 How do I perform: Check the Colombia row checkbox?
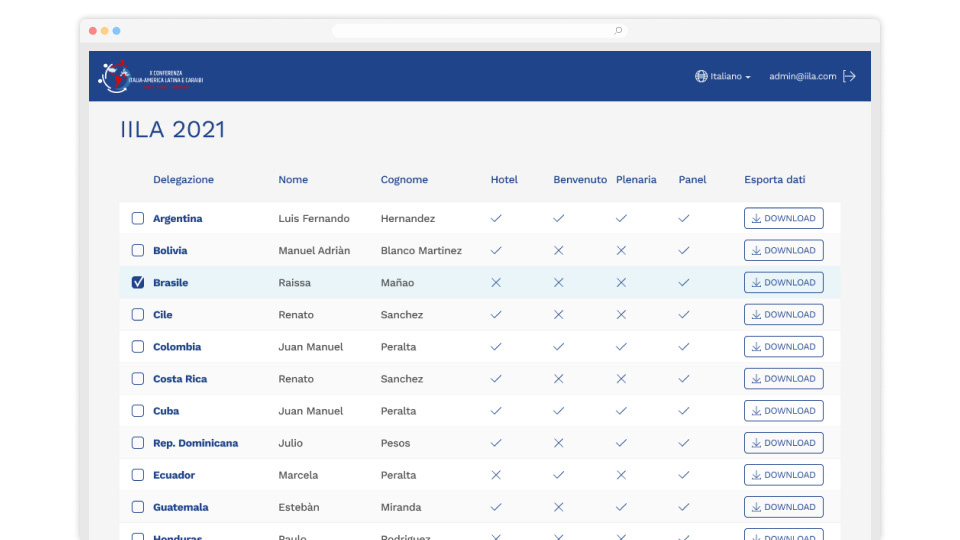[138, 347]
